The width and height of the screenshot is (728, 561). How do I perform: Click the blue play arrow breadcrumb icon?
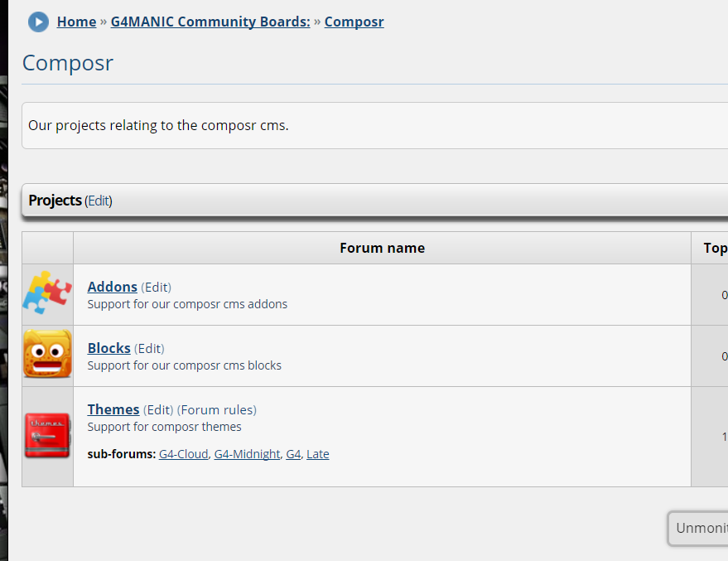38,22
